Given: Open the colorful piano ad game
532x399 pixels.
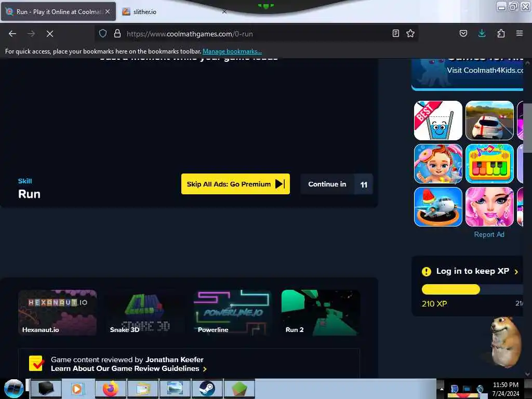Looking at the screenshot, I should pos(489,164).
